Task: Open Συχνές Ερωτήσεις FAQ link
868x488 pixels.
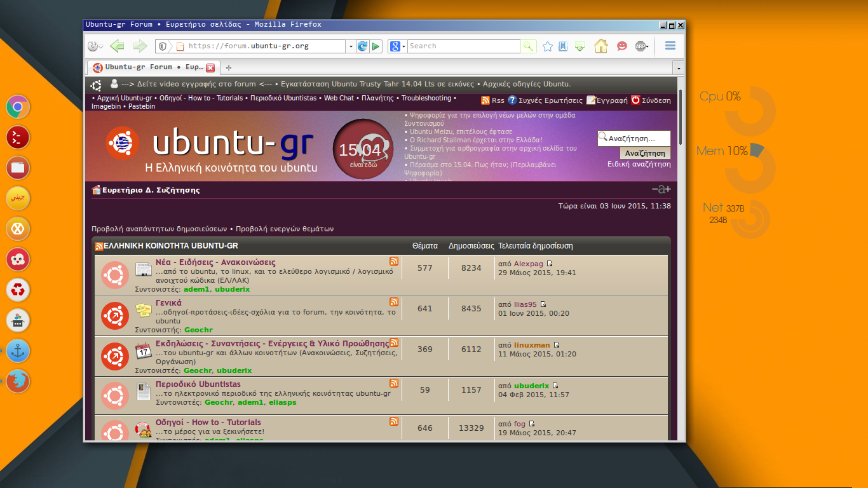Action: [x=545, y=100]
